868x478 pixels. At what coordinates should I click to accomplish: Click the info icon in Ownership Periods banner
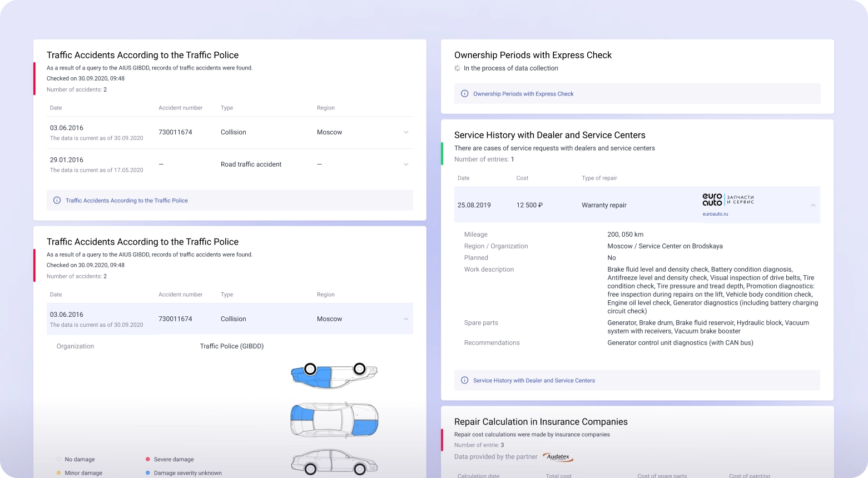(464, 93)
